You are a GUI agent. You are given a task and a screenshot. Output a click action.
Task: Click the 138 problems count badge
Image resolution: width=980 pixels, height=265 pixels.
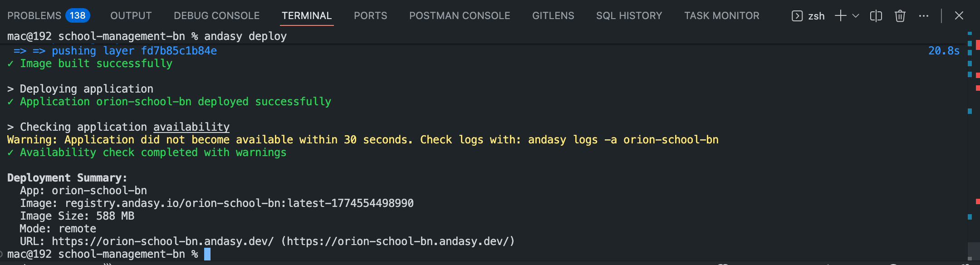point(78,16)
